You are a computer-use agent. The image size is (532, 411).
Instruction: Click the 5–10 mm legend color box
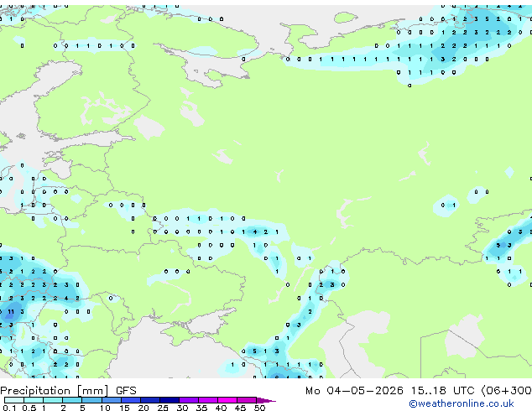pyautogui.click(x=92, y=400)
